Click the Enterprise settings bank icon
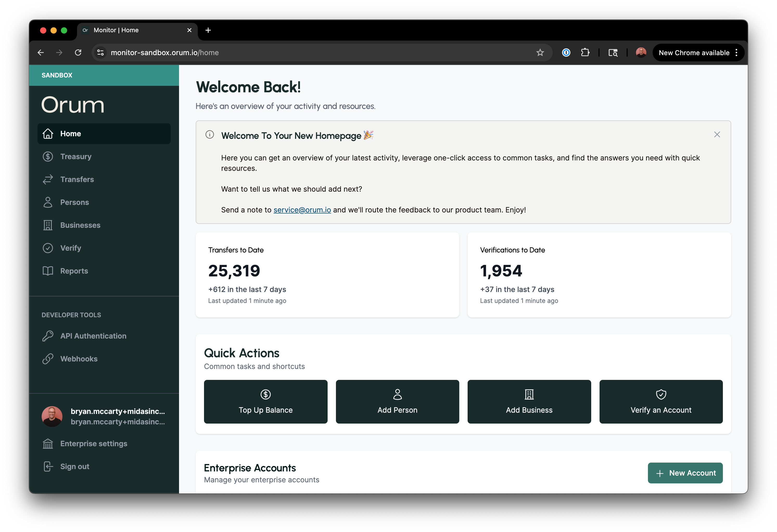This screenshot has width=777, height=532. (x=48, y=443)
